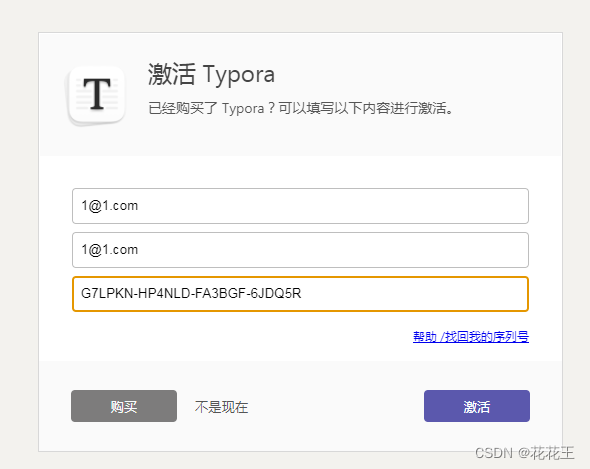Screen dimensions: 590x469
Task: Choose 不是现在 to skip activation
Action: click(221, 407)
